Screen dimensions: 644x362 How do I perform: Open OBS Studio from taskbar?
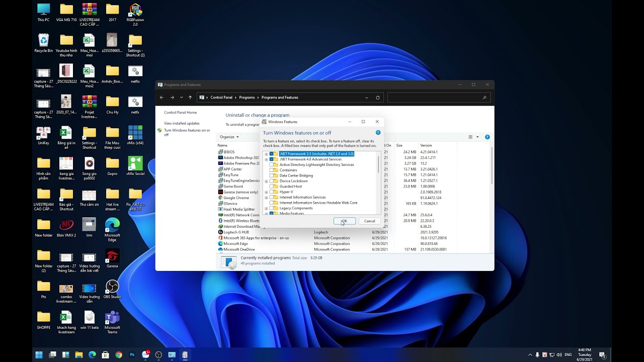click(158, 355)
